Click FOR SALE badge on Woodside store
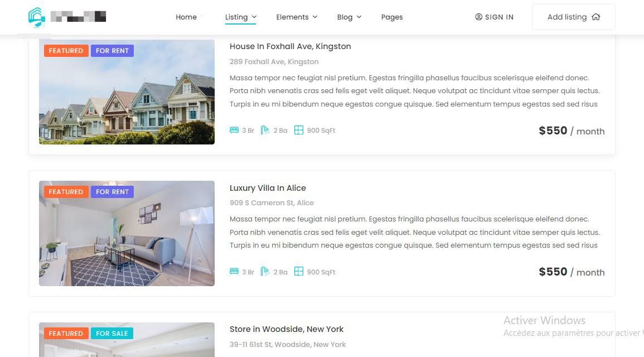Image resolution: width=644 pixels, height=357 pixels. [112, 334]
